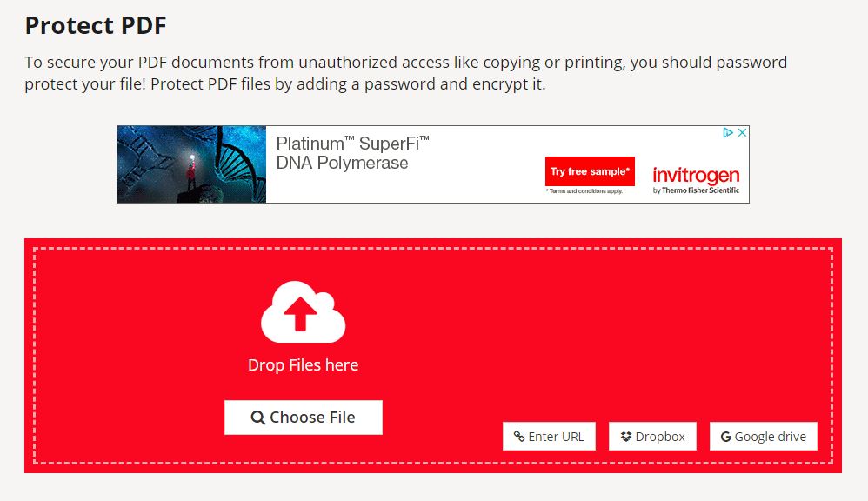Click the magnifier icon on Choose File
This screenshot has height=501, width=868.
(x=257, y=417)
